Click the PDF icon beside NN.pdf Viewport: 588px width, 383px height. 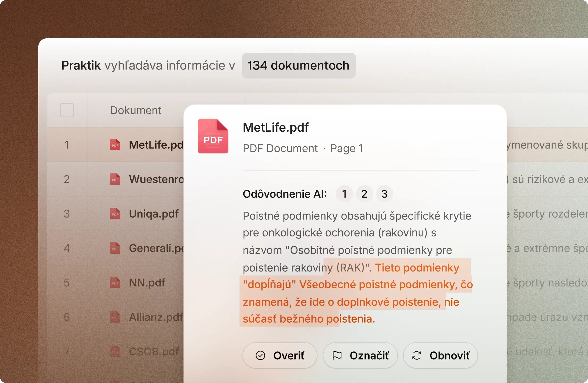pyautogui.click(x=115, y=283)
